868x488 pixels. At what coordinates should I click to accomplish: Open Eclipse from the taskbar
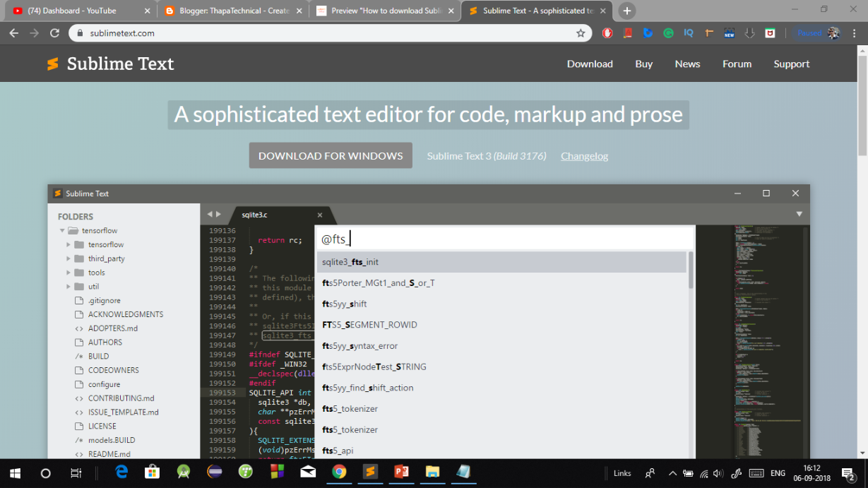[215, 472]
